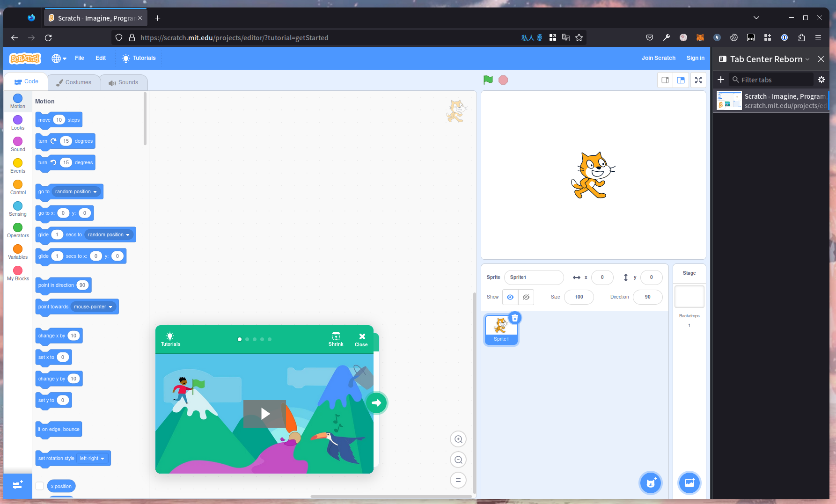The width and height of the screenshot is (836, 504).
Task: Open the File menu
Action: point(80,58)
